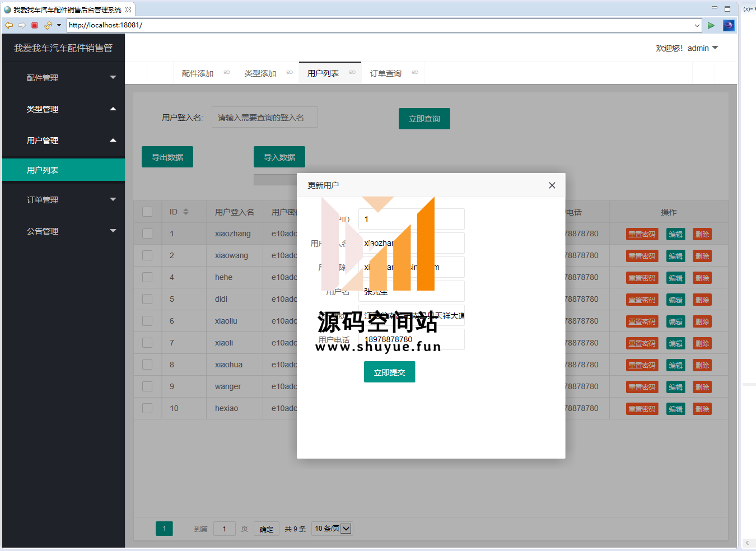Click the green Go arrow beside the URL
756x551 pixels.
pyautogui.click(x=711, y=25)
